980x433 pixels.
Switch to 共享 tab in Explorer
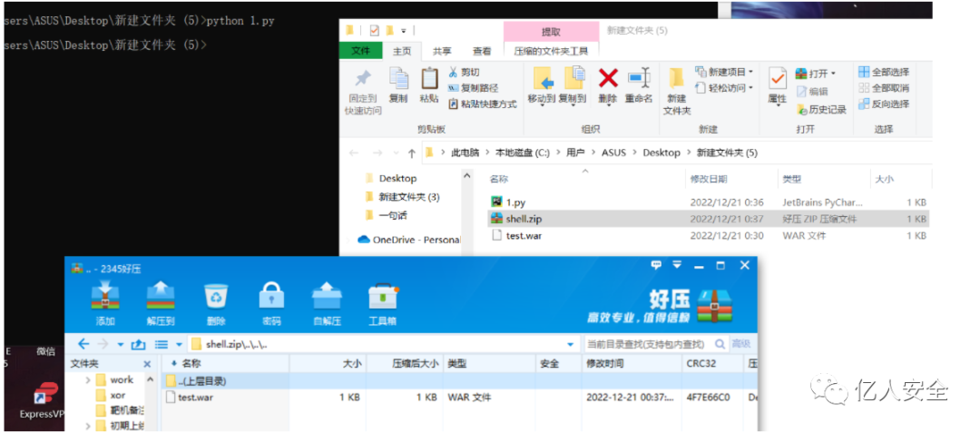point(442,51)
